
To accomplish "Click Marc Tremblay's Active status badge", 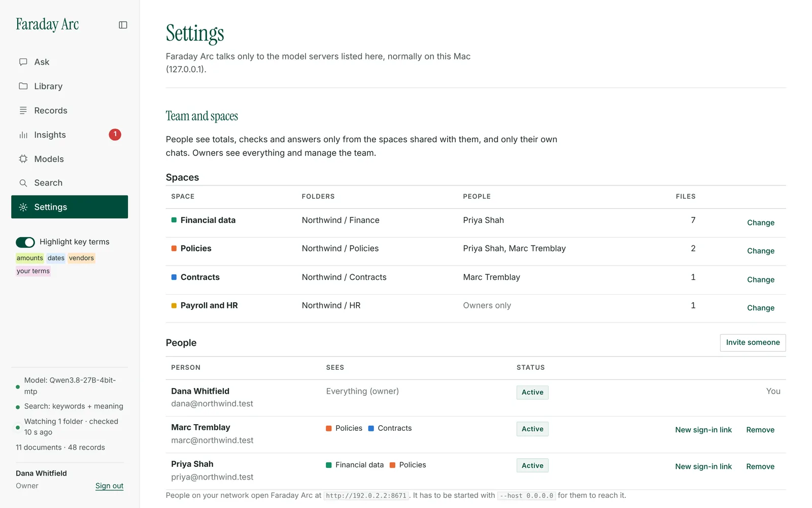I will coord(532,429).
